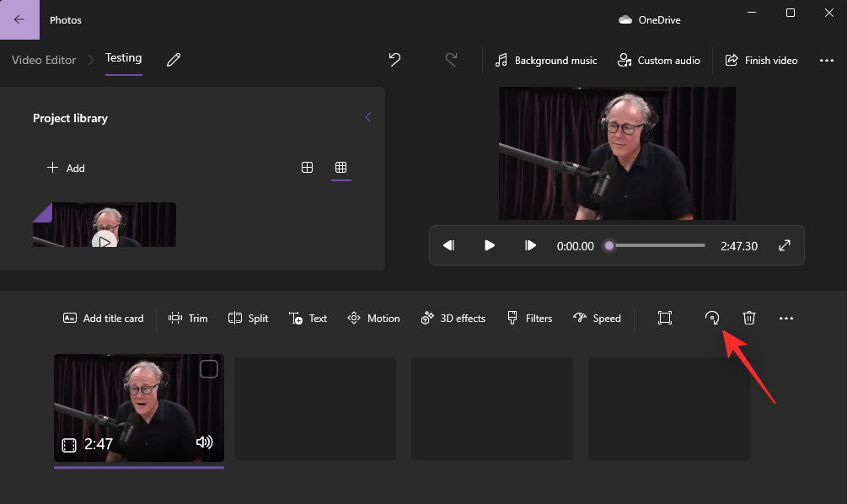Viewport: 847px width, 504px height.
Task: Open the Trim tool
Action: (x=188, y=319)
